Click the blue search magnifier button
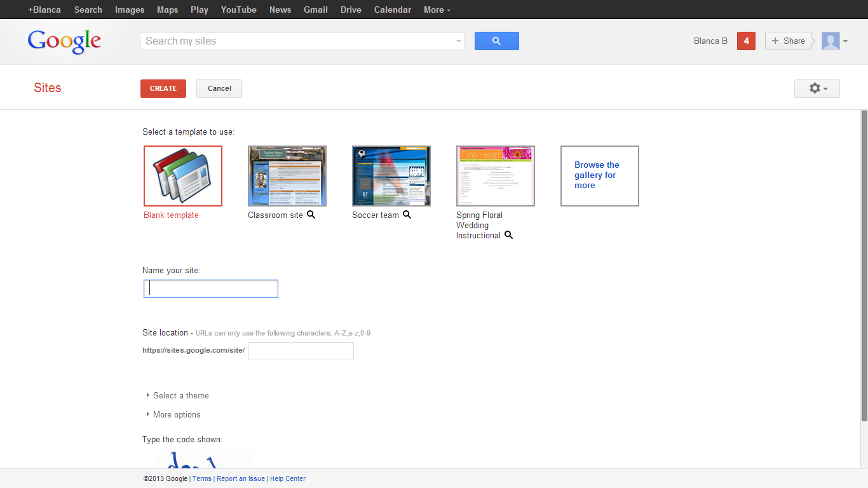Screen dimensions: 868x488 pyautogui.click(x=497, y=41)
